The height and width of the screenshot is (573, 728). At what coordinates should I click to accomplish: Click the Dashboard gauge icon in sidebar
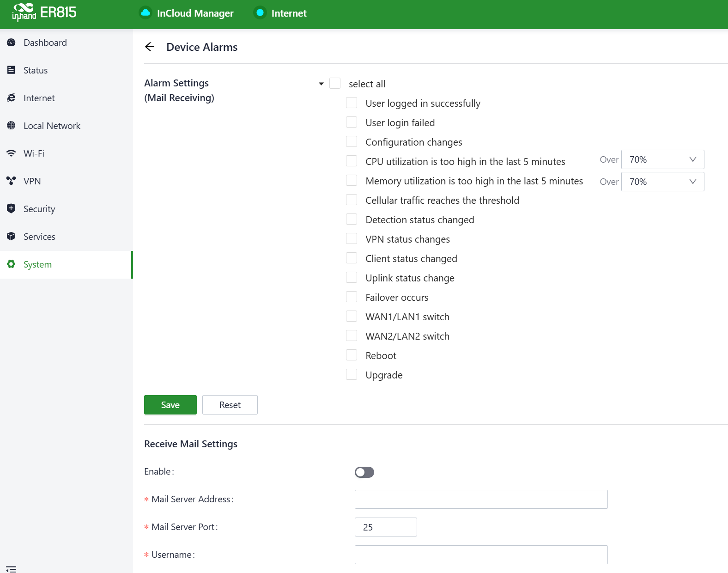pos(12,43)
